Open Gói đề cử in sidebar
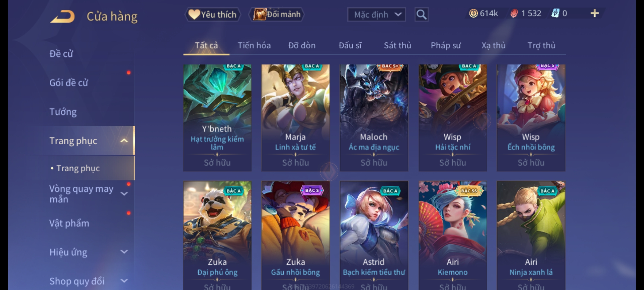644x290 pixels. pos(69,83)
